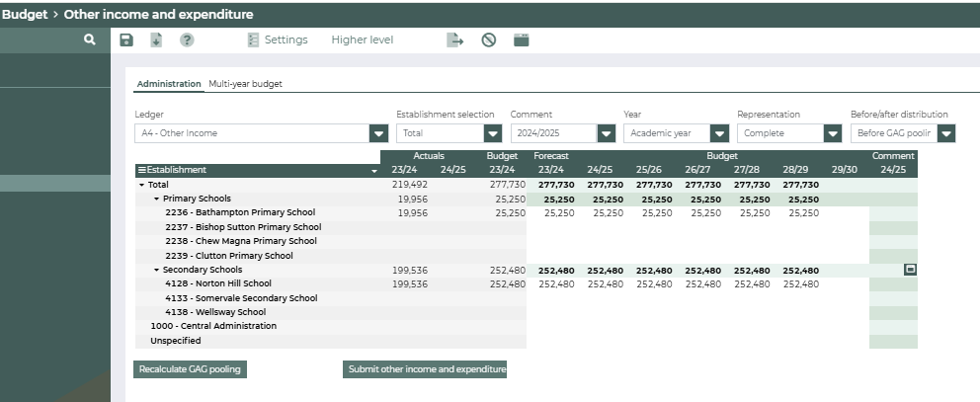Open Settings in the toolbar

coord(279,40)
